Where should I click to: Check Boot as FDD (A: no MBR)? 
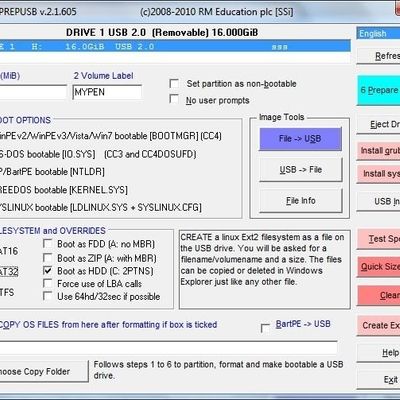click(48, 244)
